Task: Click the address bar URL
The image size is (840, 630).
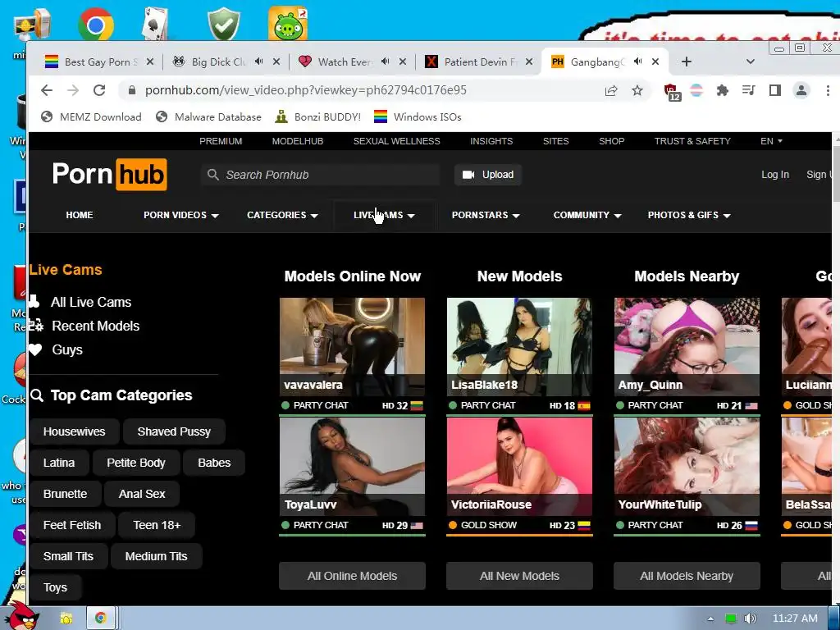Action: click(306, 90)
